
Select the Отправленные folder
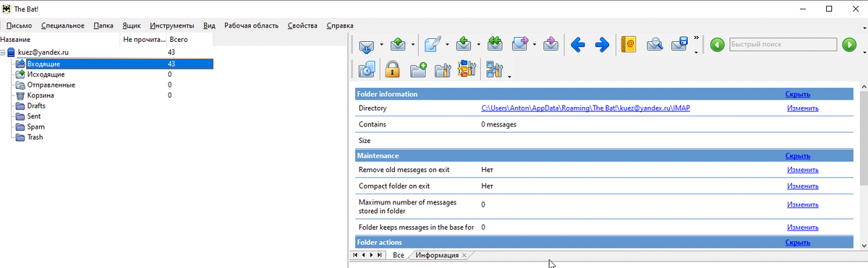click(51, 85)
